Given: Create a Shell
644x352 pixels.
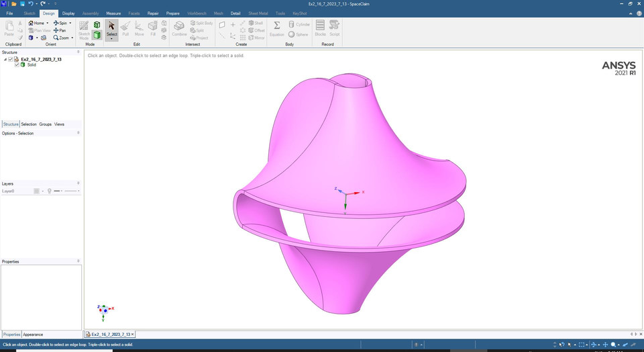Looking at the screenshot, I should point(256,23).
